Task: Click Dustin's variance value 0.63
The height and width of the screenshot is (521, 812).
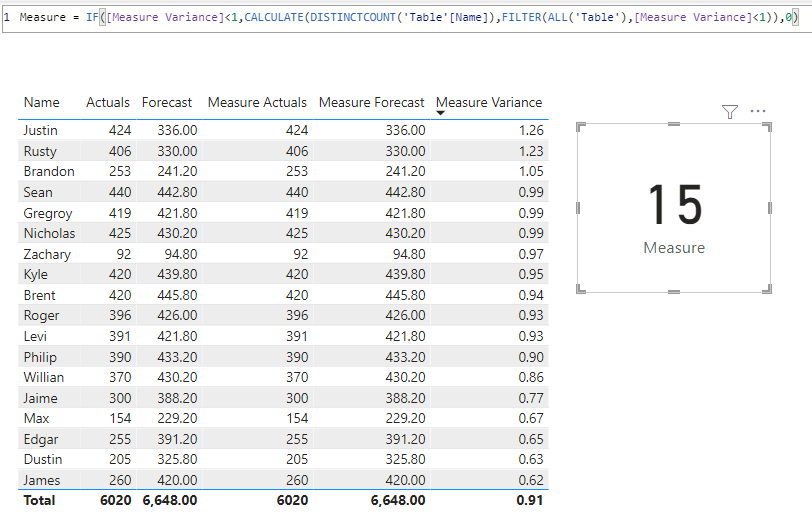Action: click(531, 459)
